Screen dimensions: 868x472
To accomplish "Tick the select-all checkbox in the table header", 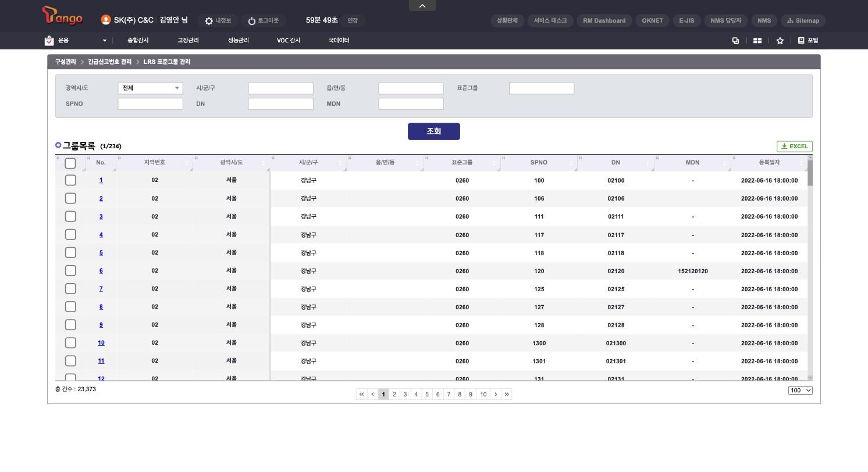I will tap(70, 163).
